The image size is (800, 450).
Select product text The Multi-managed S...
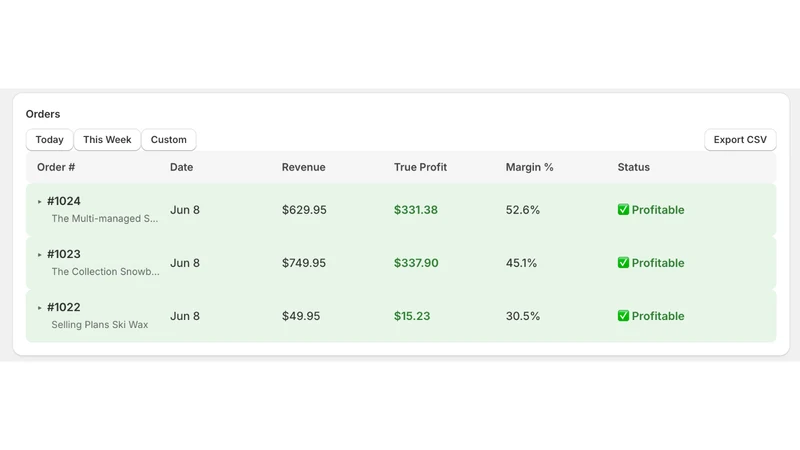[105, 218]
